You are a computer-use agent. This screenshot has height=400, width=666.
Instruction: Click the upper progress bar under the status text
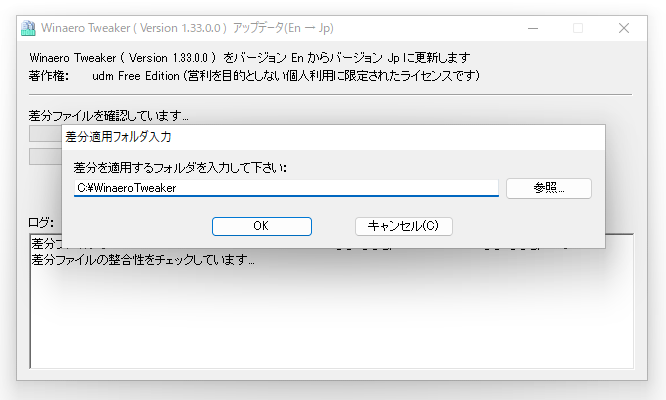45,133
